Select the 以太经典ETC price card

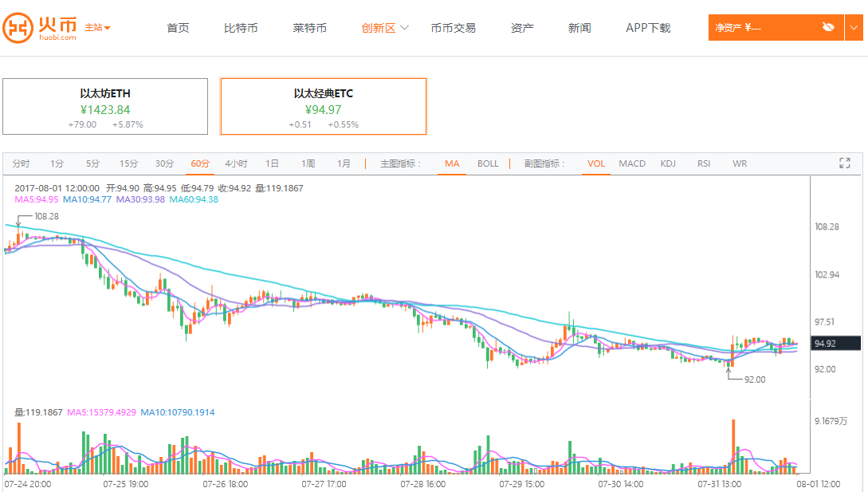(323, 107)
